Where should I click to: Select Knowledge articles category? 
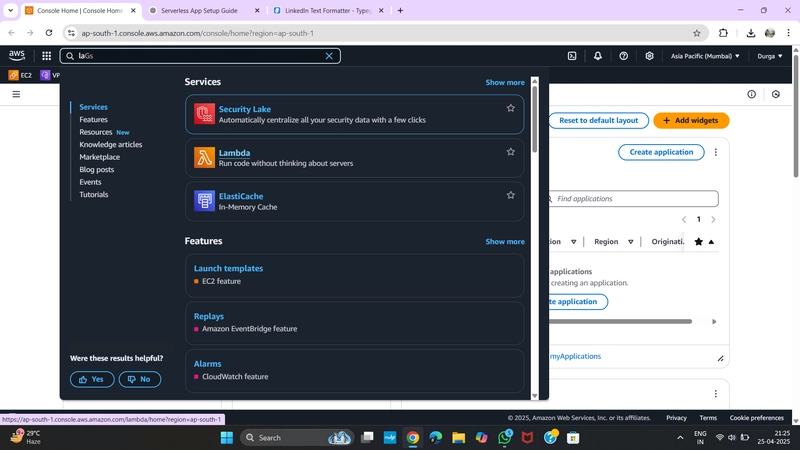click(x=111, y=144)
